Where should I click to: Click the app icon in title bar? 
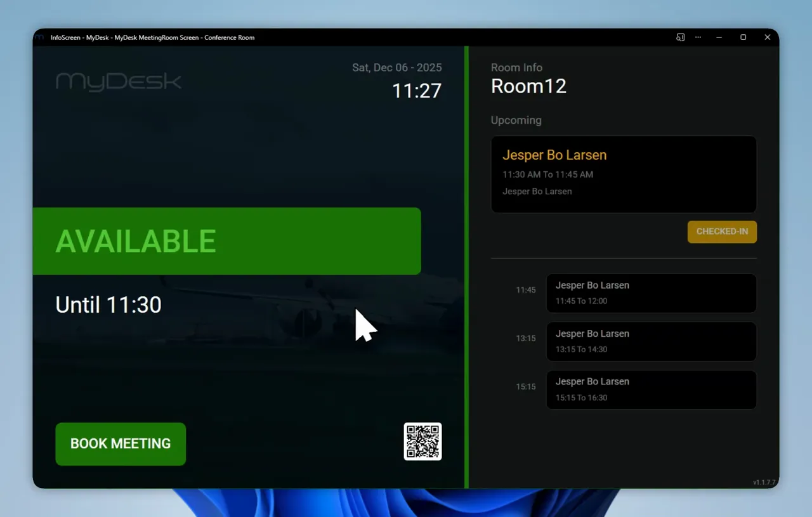[40, 37]
